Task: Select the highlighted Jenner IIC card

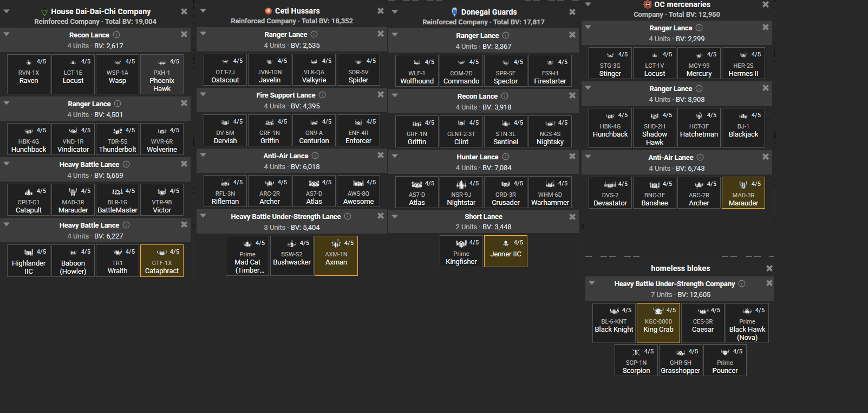Action: pos(506,251)
